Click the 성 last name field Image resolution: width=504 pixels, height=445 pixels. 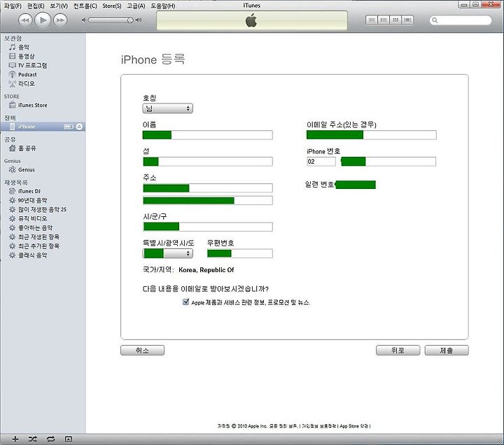click(x=208, y=162)
